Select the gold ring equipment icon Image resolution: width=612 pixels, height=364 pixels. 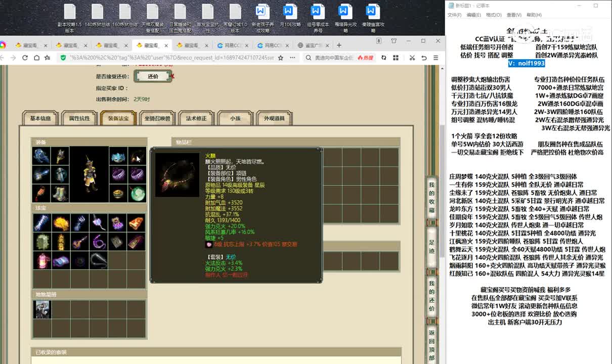(x=118, y=194)
